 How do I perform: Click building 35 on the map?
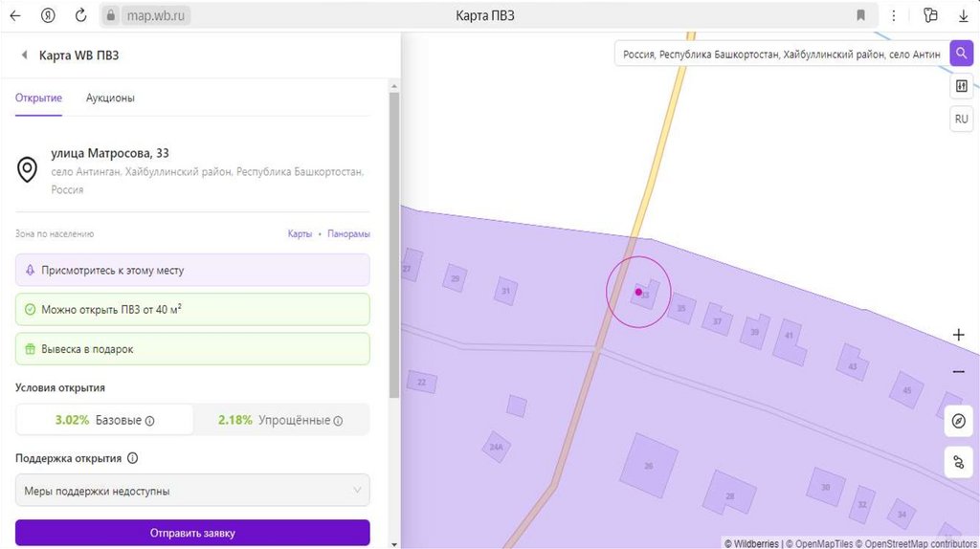(x=681, y=308)
